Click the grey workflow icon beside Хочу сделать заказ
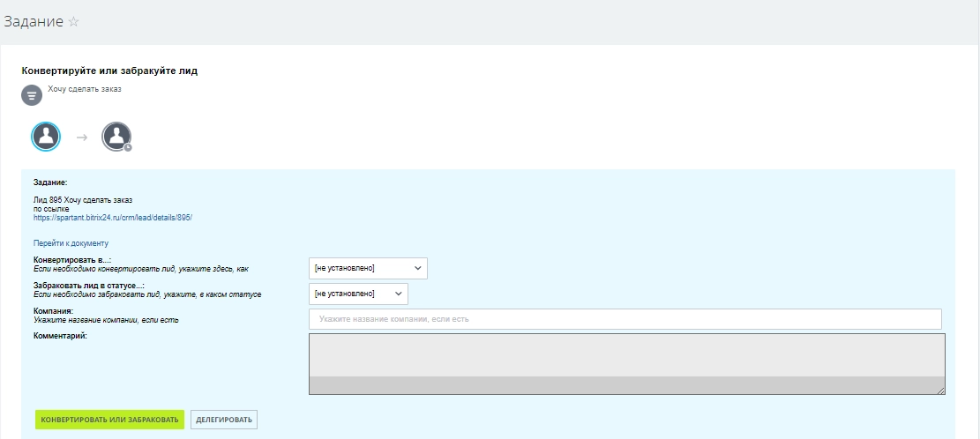Viewport: 980px width, 439px height. (32, 95)
